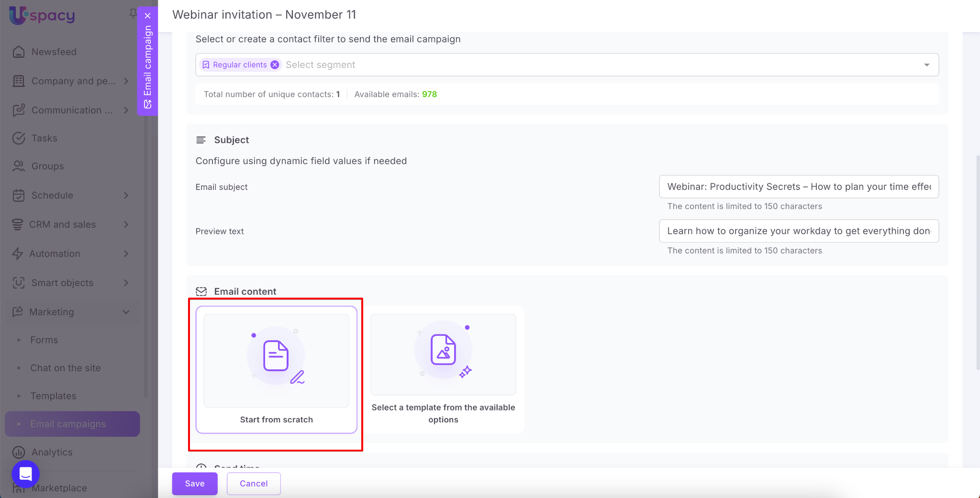Click the Tasks checkmark icon
980x498 pixels.
19,138
